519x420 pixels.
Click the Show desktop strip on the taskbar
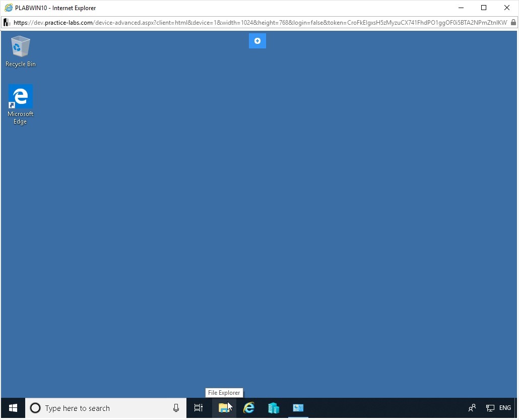click(516, 408)
